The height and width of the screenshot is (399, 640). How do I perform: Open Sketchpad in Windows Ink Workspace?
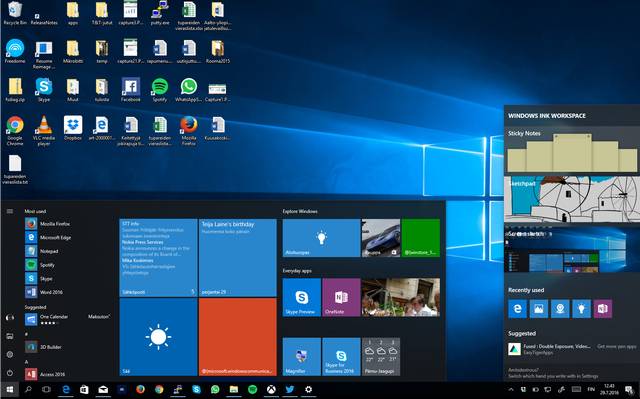point(572,200)
